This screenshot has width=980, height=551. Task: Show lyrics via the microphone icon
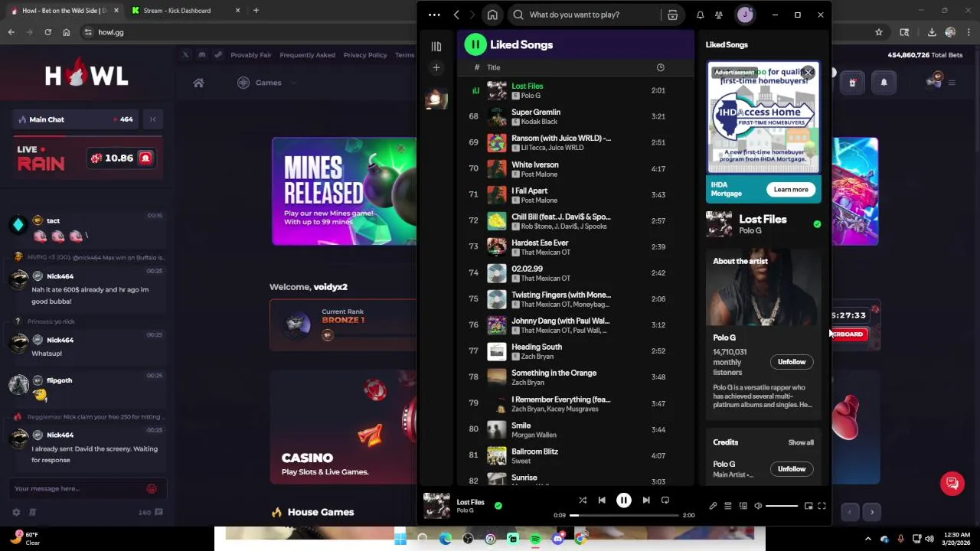(x=713, y=506)
